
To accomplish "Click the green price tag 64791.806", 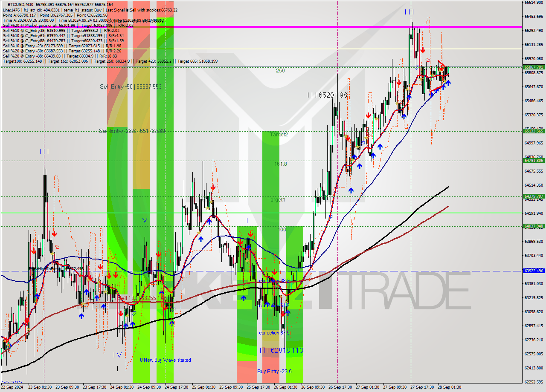I will pos(534,161).
